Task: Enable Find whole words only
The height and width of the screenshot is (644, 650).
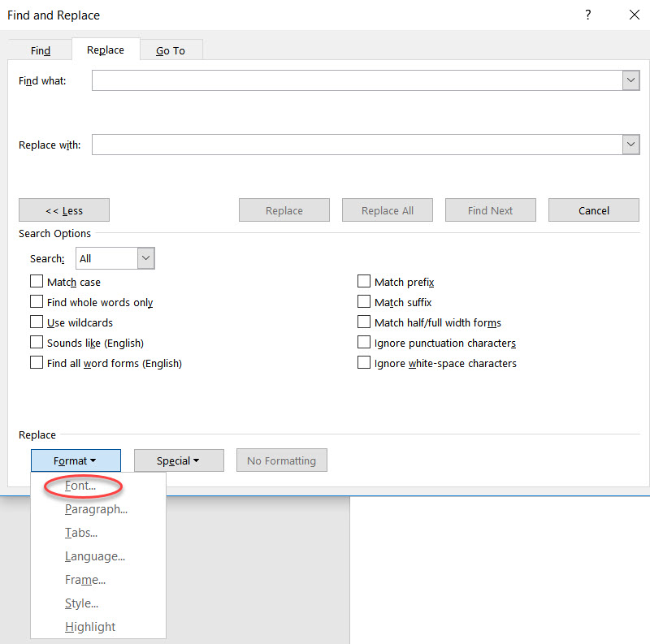Action: point(37,301)
